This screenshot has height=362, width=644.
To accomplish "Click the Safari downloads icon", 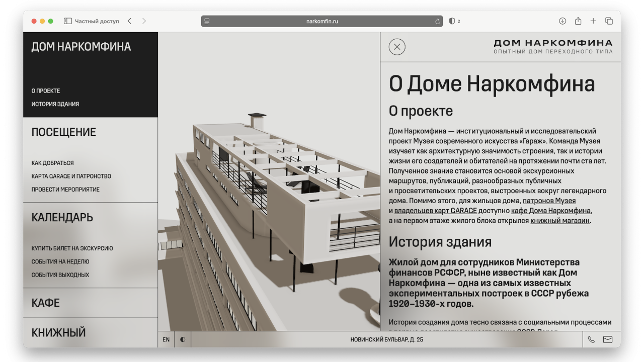I will click(x=562, y=21).
